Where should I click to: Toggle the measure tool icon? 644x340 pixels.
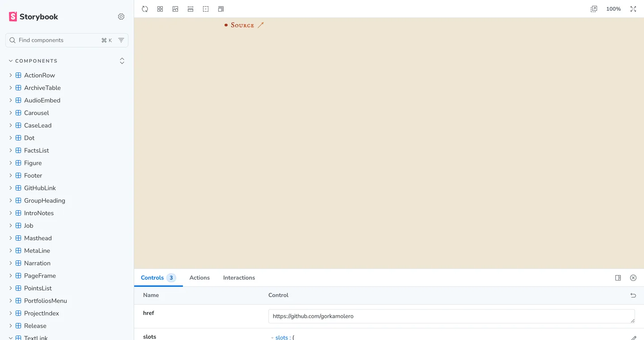pos(191,9)
